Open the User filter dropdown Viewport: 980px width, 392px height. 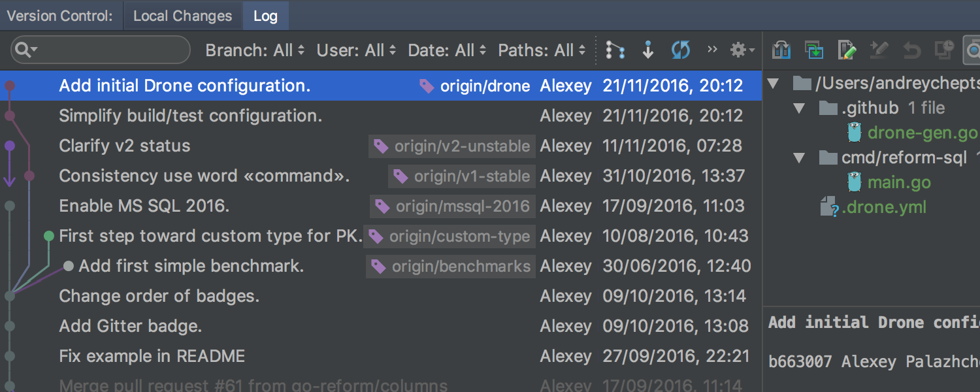click(x=356, y=50)
